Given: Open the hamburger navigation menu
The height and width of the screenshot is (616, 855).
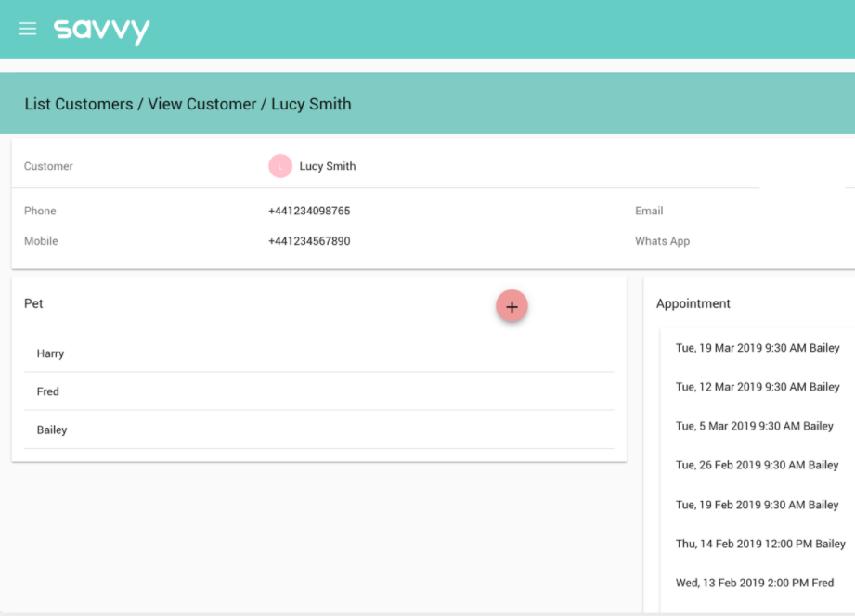Looking at the screenshot, I should point(28,29).
